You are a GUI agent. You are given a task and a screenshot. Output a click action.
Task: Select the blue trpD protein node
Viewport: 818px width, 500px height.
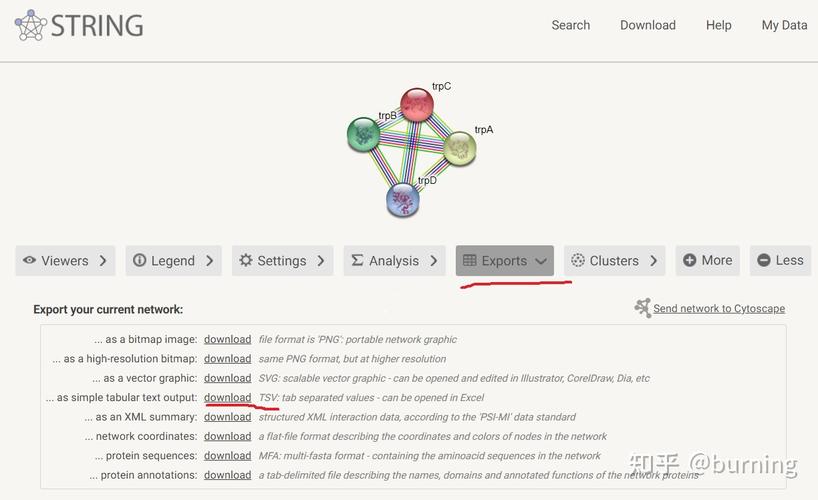[x=403, y=199]
